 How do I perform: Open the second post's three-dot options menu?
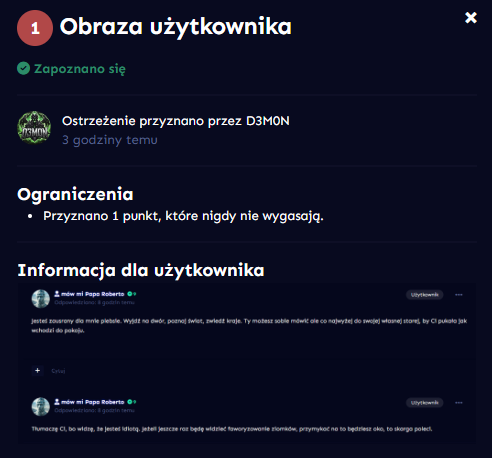pyautogui.click(x=459, y=403)
